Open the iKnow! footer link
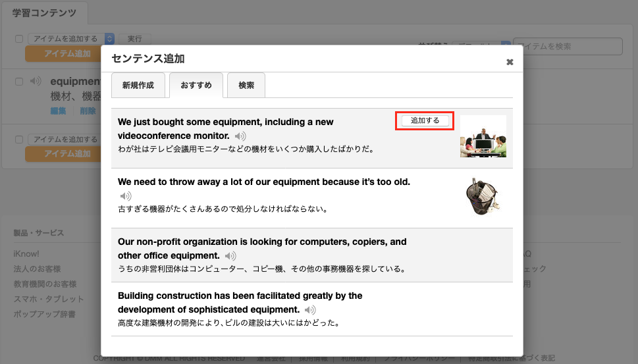The image size is (638, 364). point(26,254)
